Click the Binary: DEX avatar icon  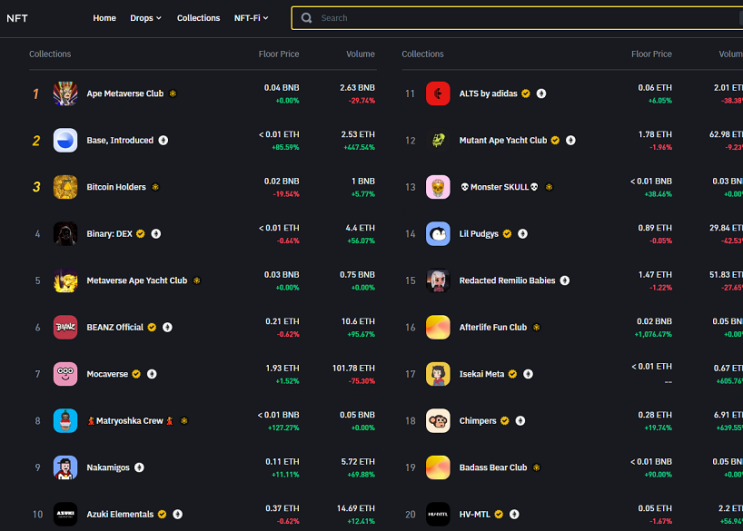tap(65, 234)
